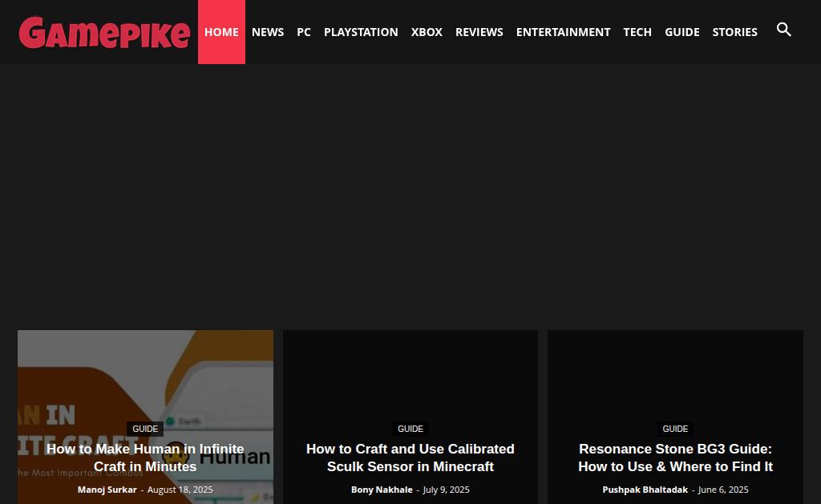Screen dimensions: 821x504
Task: View author Pushpak Bhaltadak's profile
Action: click(x=645, y=490)
